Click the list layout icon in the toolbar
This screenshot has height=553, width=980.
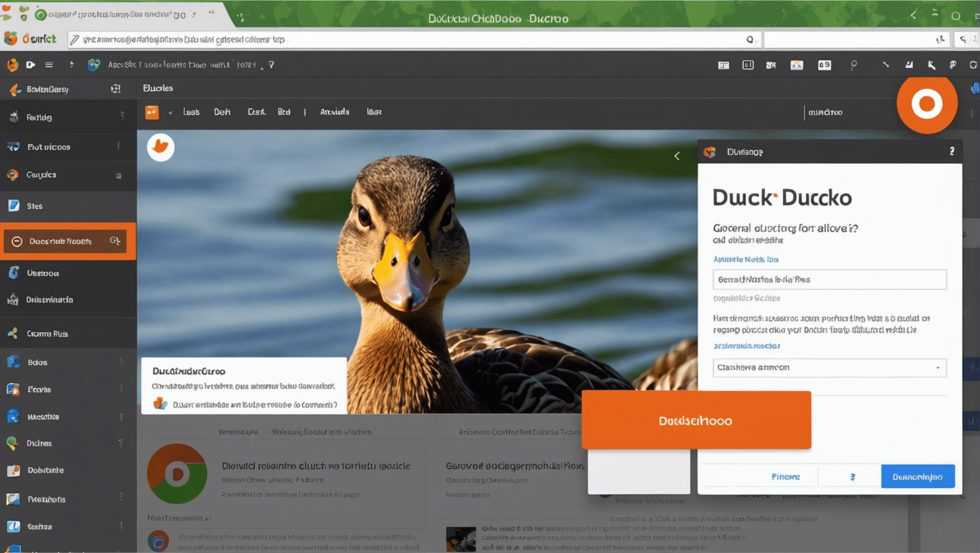click(x=723, y=65)
